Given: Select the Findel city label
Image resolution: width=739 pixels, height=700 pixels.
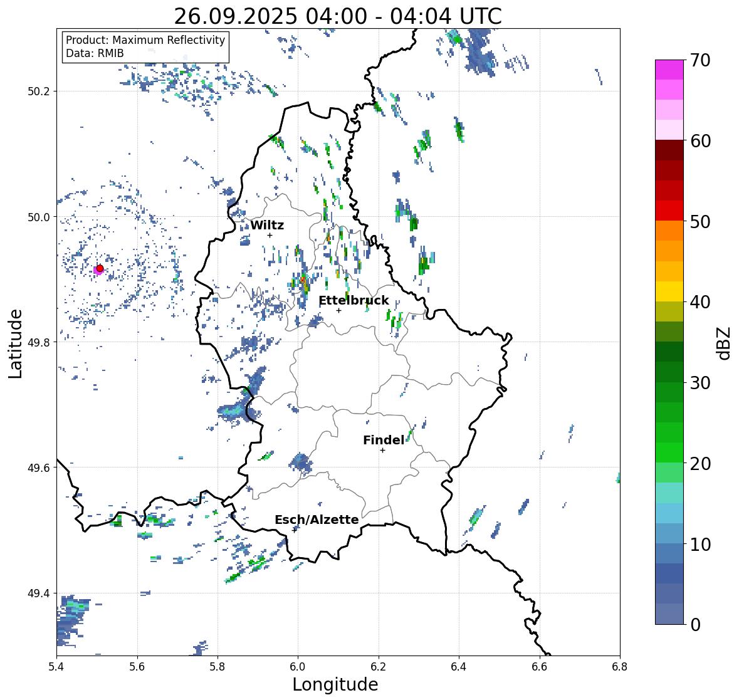Looking at the screenshot, I should click(x=384, y=440).
